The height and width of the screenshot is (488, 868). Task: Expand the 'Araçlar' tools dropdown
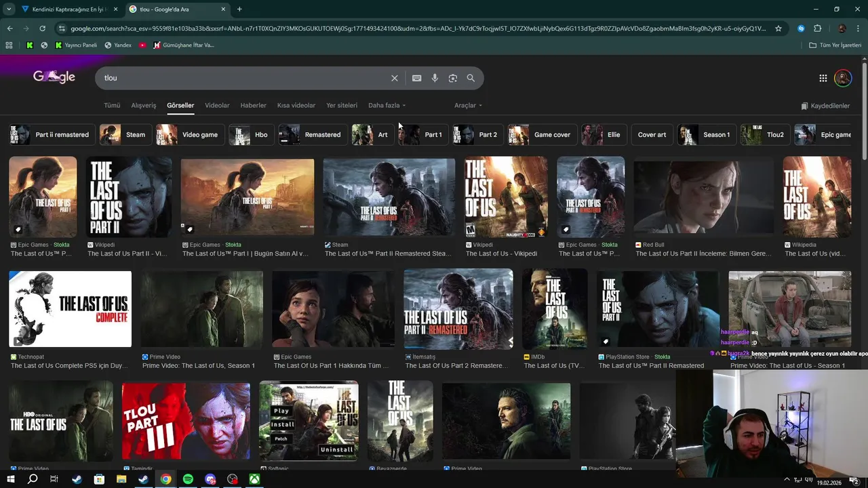468,106
